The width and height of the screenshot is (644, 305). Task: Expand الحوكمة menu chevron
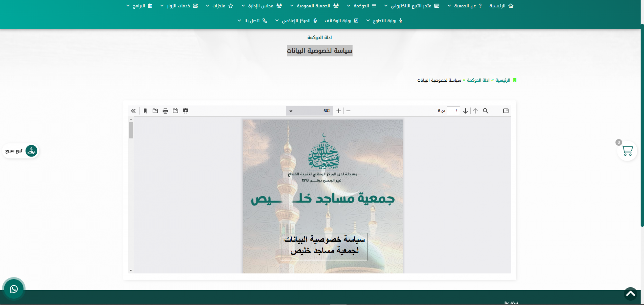(x=348, y=6)
